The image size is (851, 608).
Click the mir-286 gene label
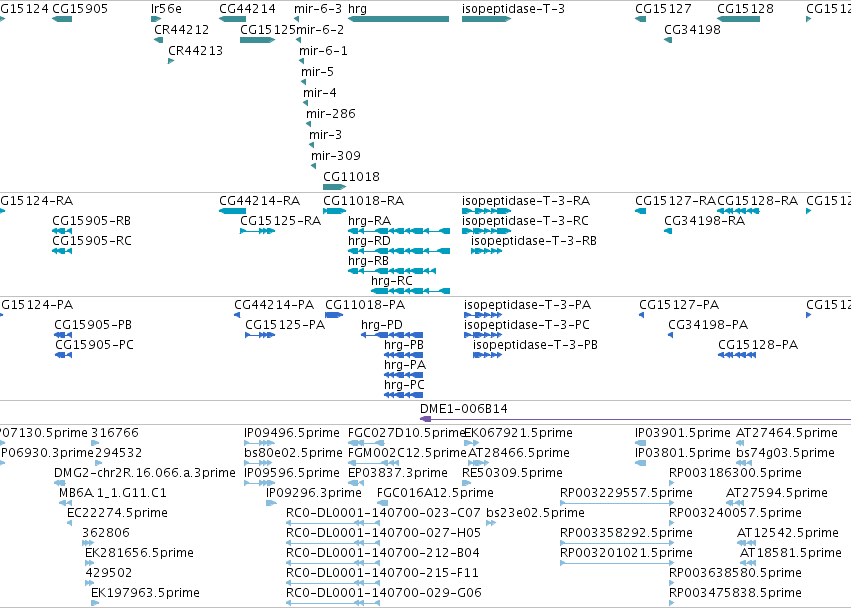[x=331, y=114]
